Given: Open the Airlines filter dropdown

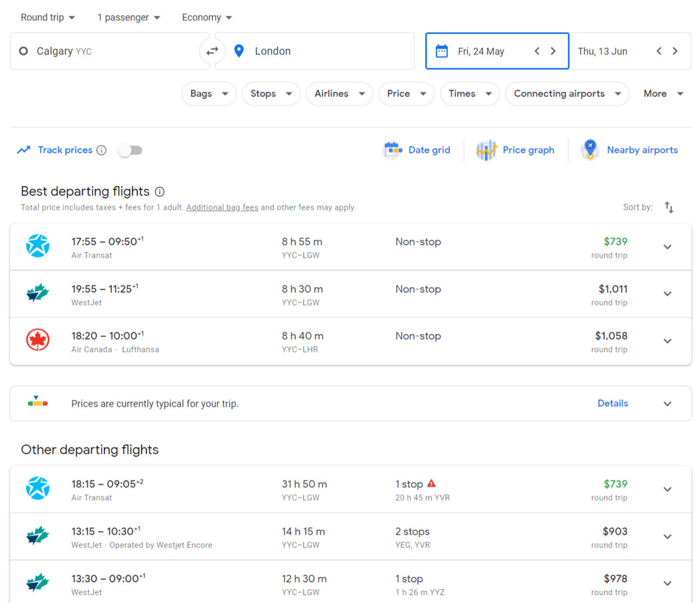Looking at the screenshot, I should pyautogui.click(x=339, y=94).
